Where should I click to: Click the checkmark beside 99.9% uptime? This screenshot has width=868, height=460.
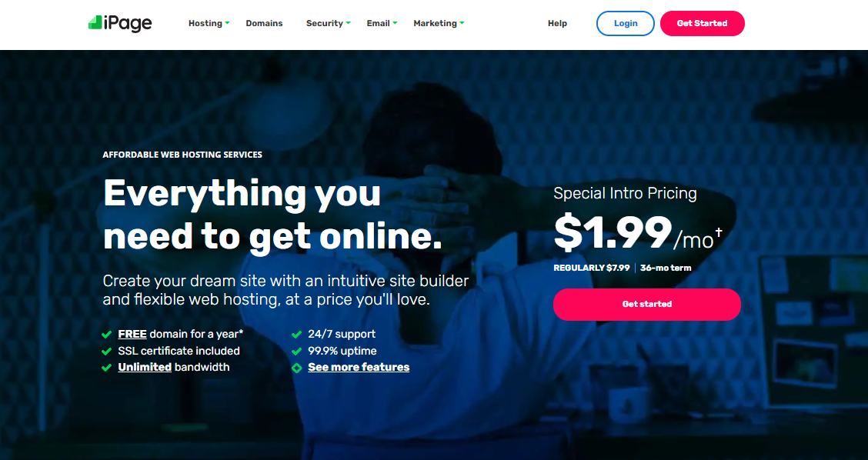[x=297, y=351]
